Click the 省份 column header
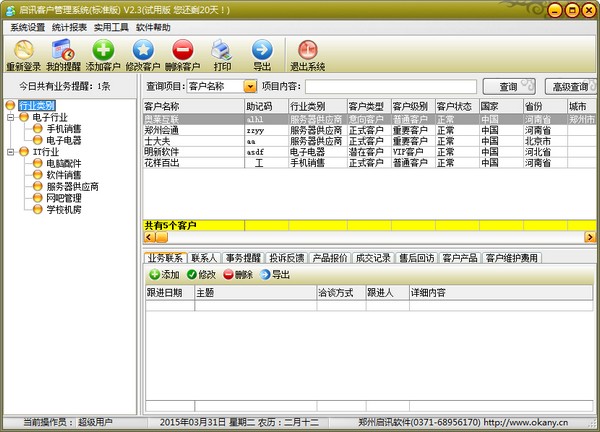 coord(545,106)
